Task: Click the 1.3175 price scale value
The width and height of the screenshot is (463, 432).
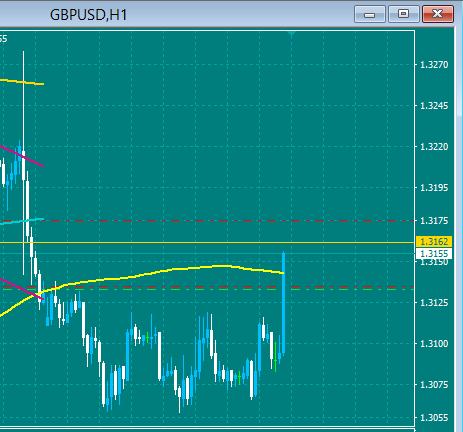Action: (434, 221)
